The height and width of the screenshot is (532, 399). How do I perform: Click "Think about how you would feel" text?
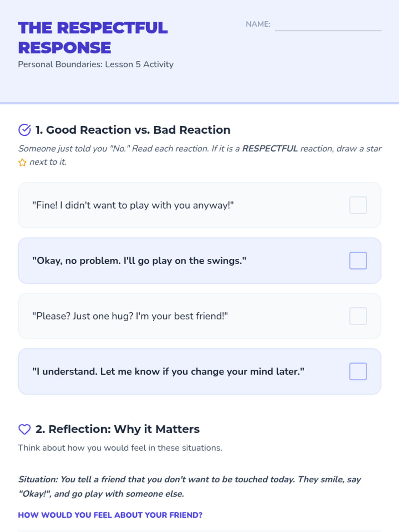click(x=120, y=448)
